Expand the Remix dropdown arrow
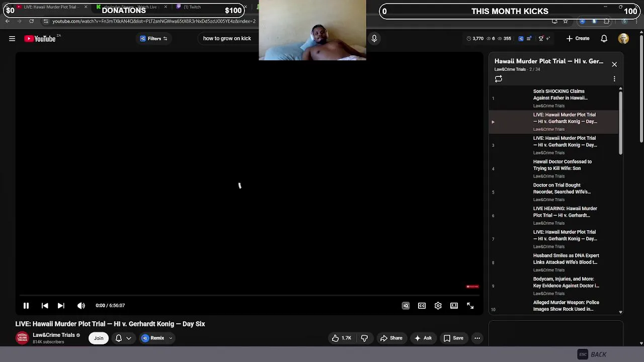Screen dimensions: 644x362 (x=171, y=338)
